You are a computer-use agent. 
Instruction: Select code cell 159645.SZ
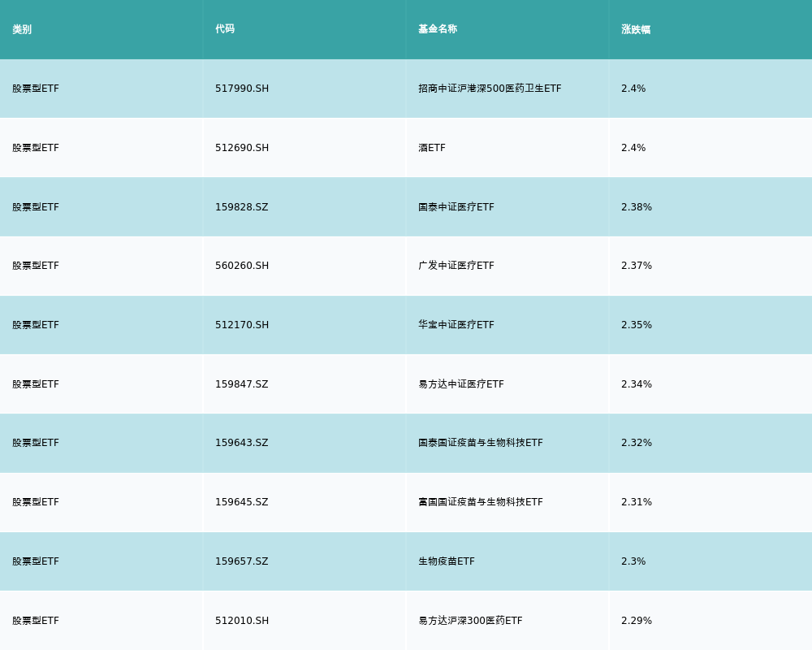242,502
